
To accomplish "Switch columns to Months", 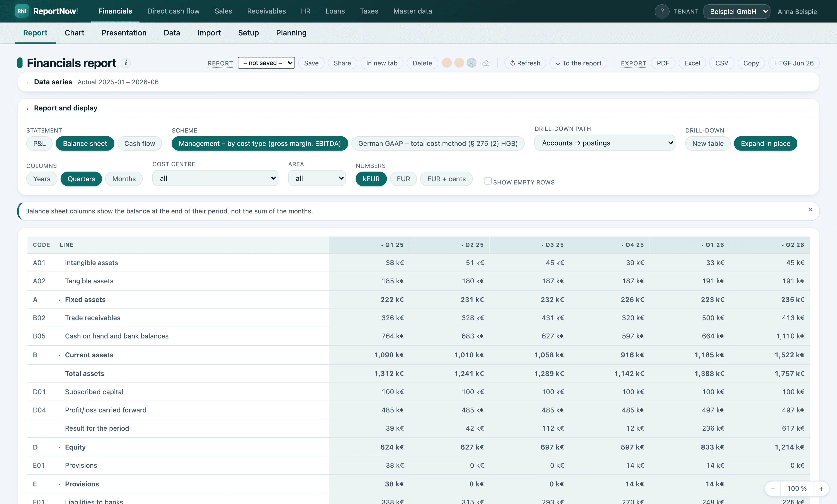I will point(124,179).
